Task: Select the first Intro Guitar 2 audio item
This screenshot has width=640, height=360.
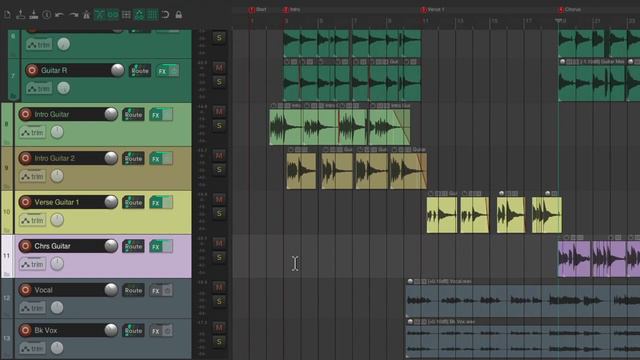Action: 301,171
